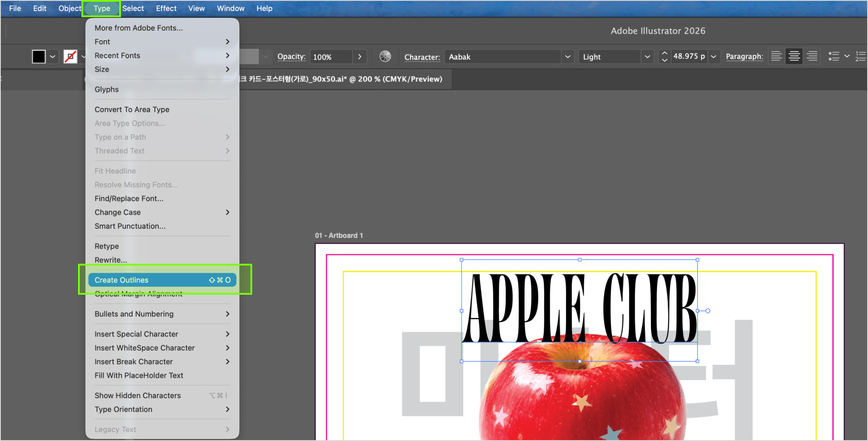This screenshot has height=441, width=868.
Task: Click the Aabak font name field
Action: [x=503, y=57]
